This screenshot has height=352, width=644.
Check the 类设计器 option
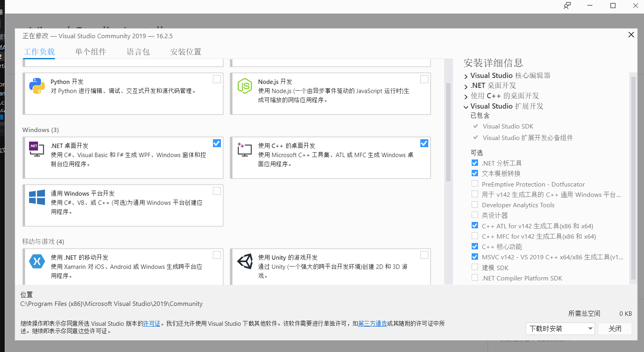(x=475, y=215)
